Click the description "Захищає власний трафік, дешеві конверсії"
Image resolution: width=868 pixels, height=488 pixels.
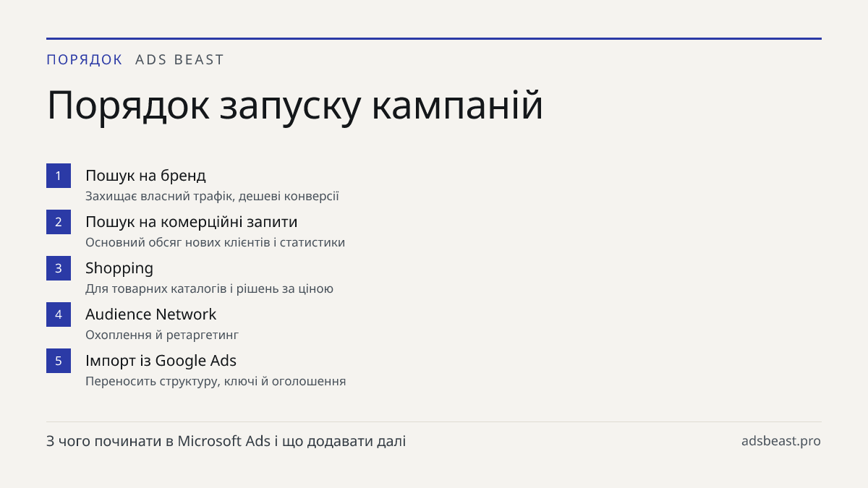pos(212,197)
